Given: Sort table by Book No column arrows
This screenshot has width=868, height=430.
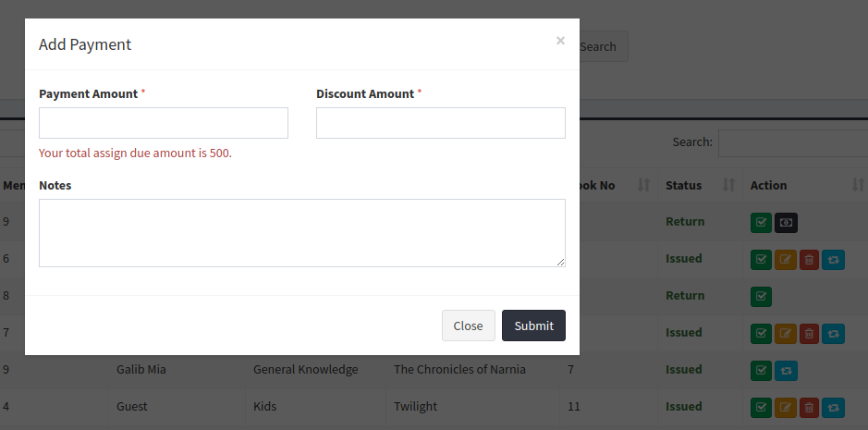Looking at the screenshot, I should click(643, 186).
